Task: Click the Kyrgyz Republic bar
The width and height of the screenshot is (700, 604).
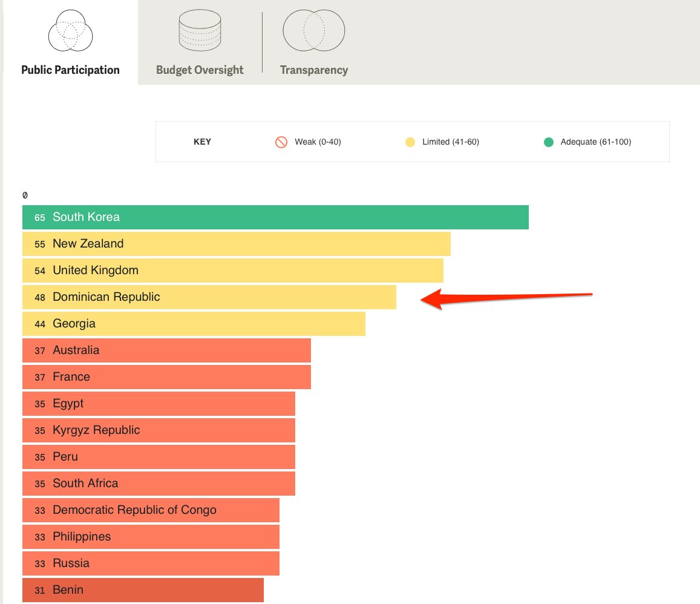Action: pos(159,430)
